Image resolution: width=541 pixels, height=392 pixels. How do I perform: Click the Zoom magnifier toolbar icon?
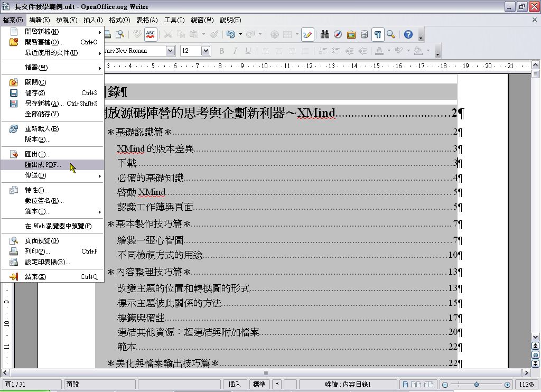pos(390,34)
